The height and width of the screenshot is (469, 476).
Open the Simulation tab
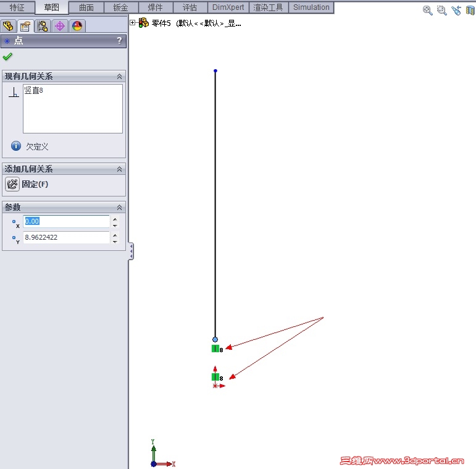311,7
